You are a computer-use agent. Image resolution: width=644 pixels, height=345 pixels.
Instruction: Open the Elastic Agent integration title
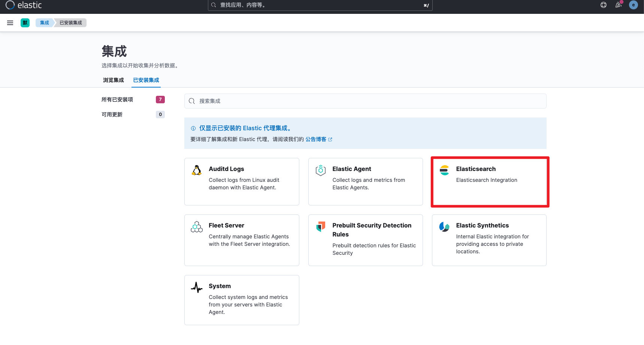tap(352, 169)
